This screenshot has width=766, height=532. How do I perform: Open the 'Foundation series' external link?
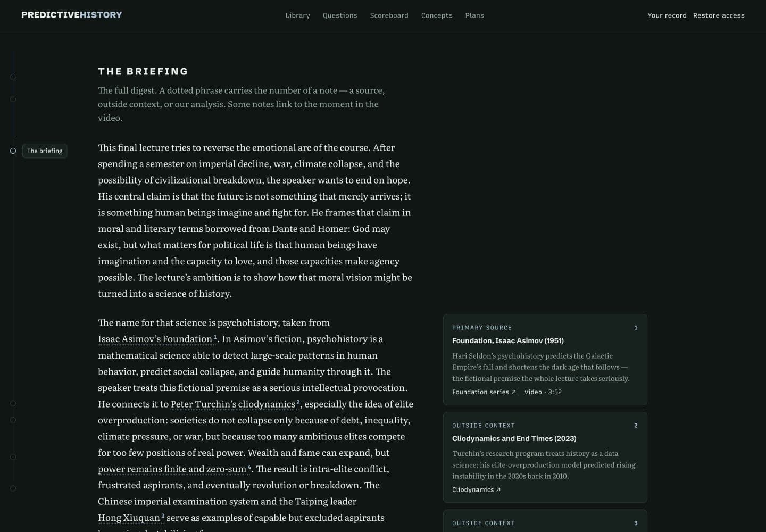(484, 392)
